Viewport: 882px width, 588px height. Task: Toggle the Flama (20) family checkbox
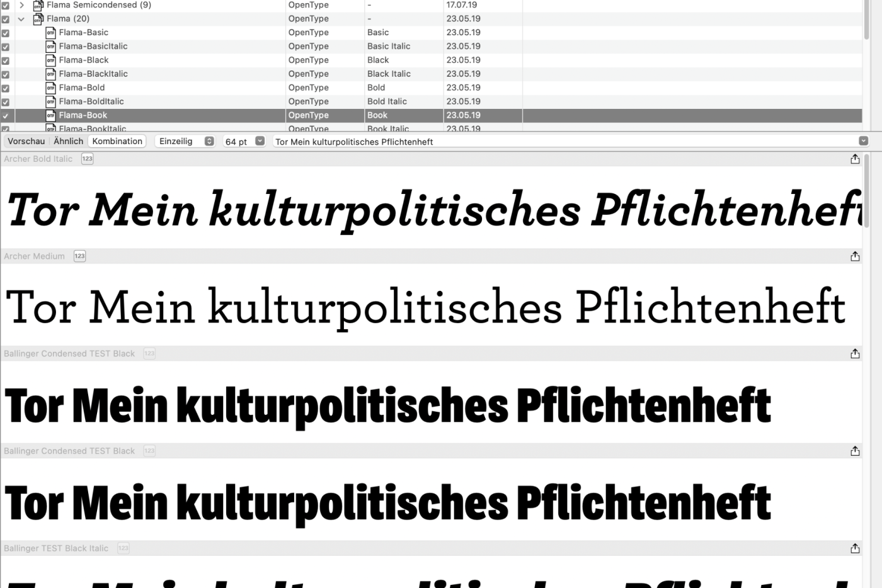[x=6, y=20]
